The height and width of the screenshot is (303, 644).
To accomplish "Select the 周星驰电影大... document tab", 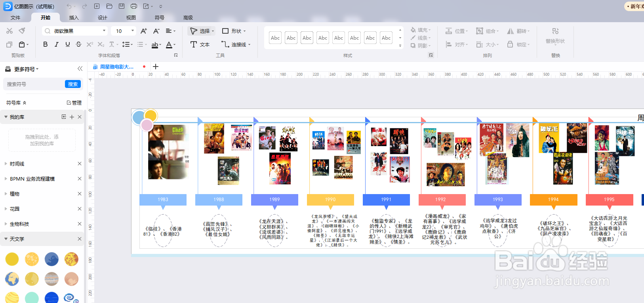I will pos(117,67).
